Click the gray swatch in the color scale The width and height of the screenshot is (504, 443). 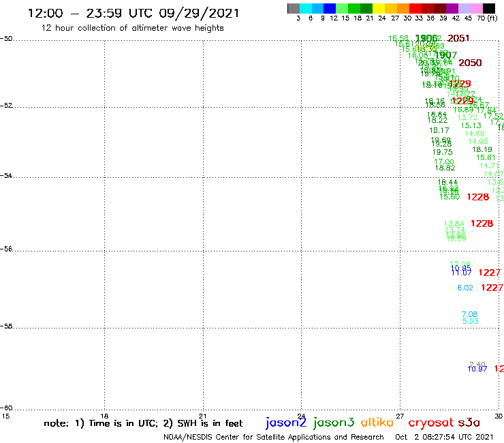click(x=294, y=8)
